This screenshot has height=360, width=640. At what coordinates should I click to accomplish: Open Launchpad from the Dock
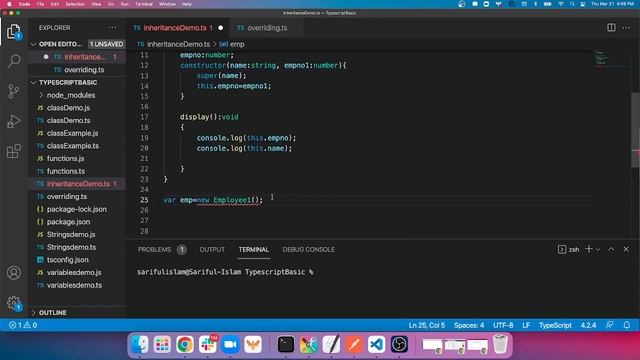point(162,344)
